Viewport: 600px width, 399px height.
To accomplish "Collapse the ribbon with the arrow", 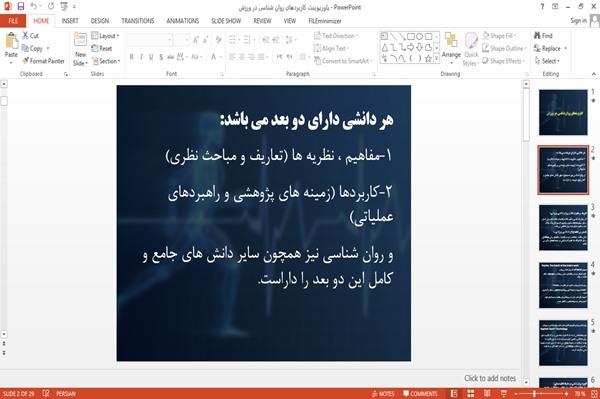I will click(593, 74).
